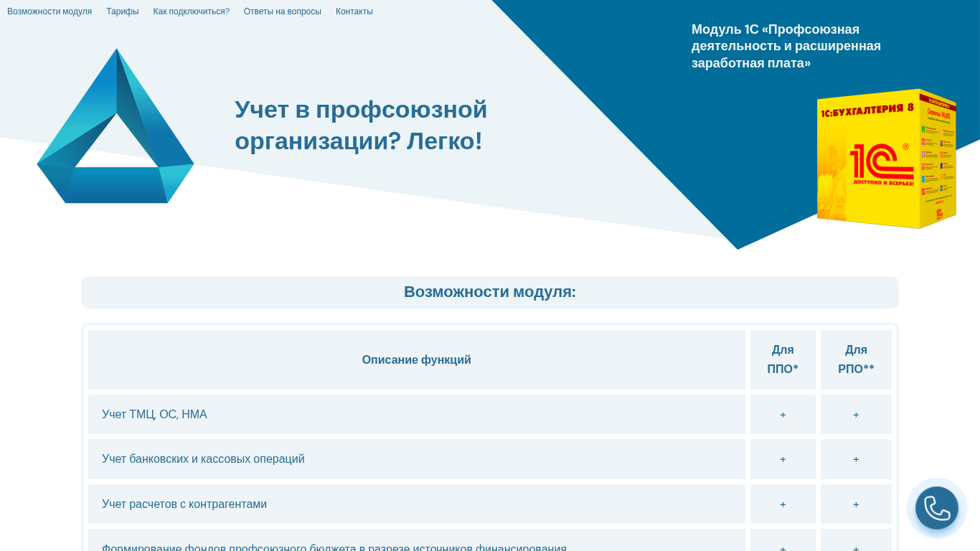This screenshot has width=980, height=551.
Task: Click the «Для ППО*» column header
Action: [783, 360]
